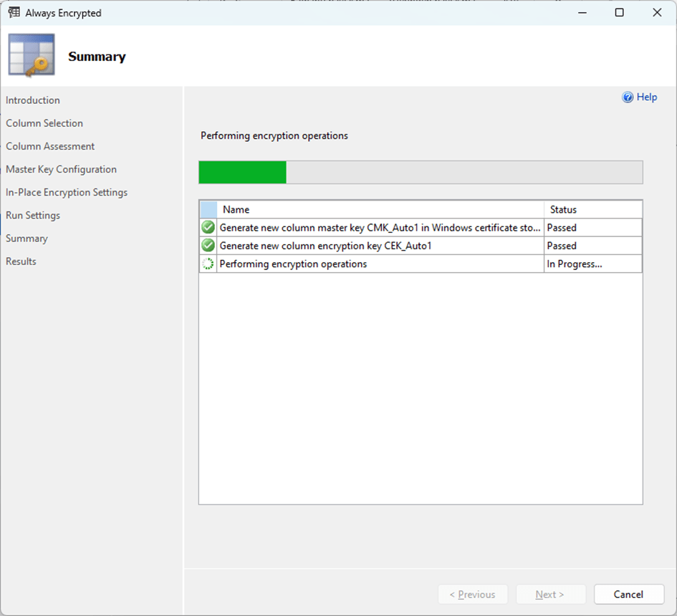The width and height of the screenshot is (677, 616).
Task: Select the Results step in sidebar
Action: (x=21, y=261)
